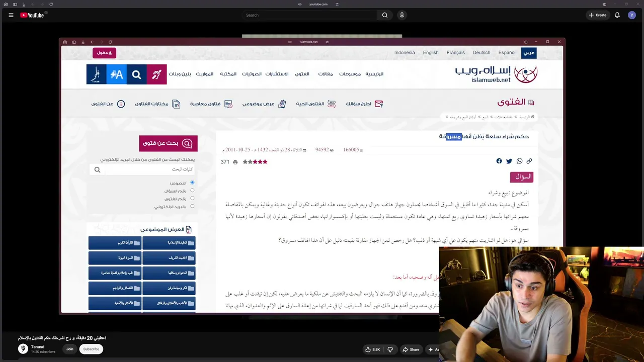Go to the YouTube home logo
The width and height of the screenshot is (644, 362).
click(x=32, y=15)
